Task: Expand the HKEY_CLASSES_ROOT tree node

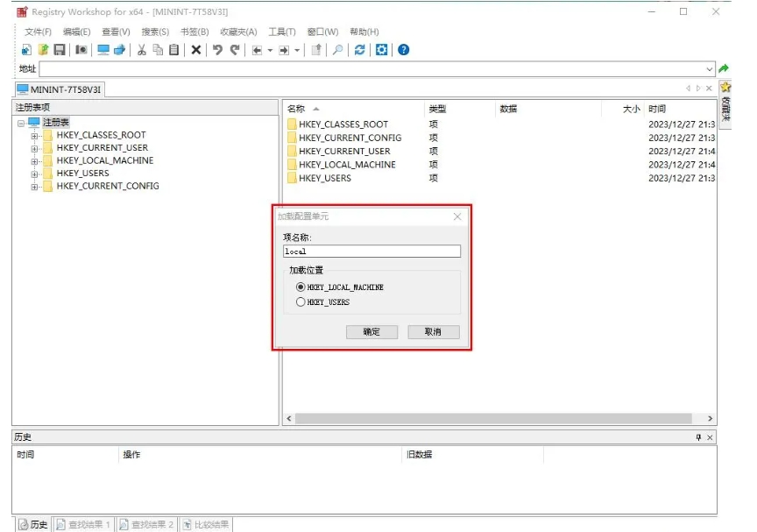Action: [x=35, y=136]
